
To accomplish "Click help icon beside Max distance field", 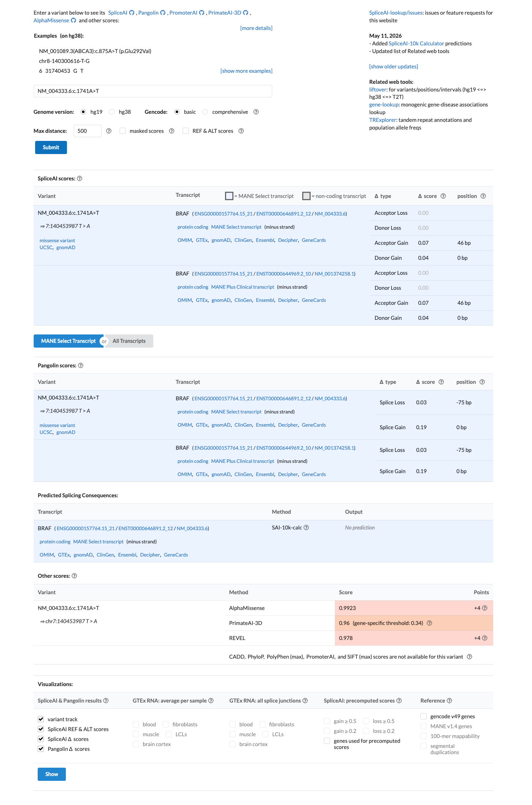I will (x=109, y=131).
